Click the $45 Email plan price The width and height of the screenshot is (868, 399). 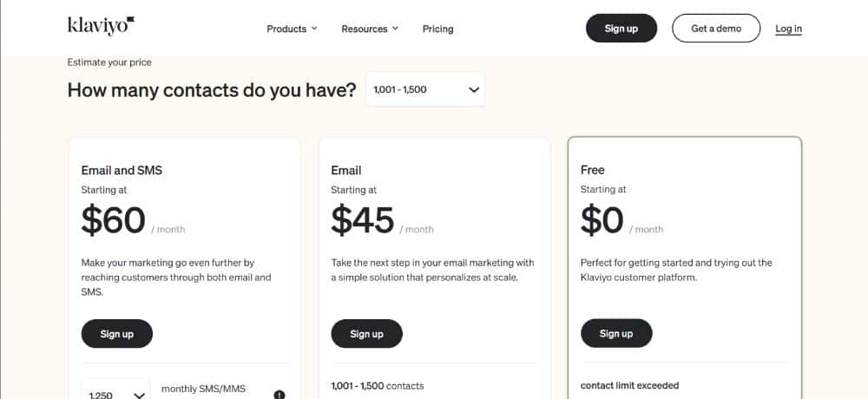click(x=363, y=219)
